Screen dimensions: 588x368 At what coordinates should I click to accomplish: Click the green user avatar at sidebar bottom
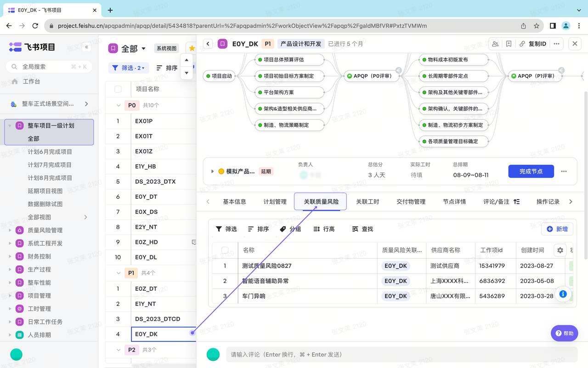[x=16, y=354]
